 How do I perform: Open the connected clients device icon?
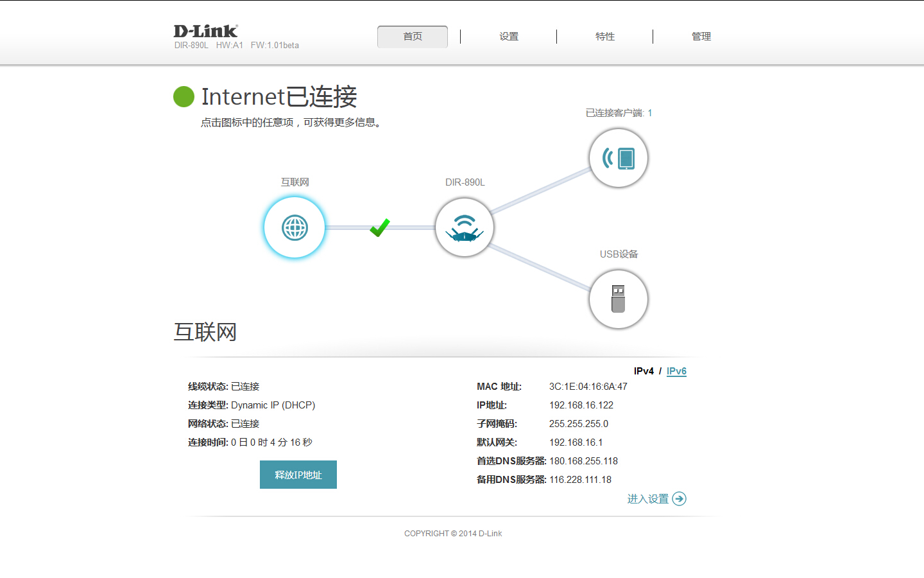[619, 158]
